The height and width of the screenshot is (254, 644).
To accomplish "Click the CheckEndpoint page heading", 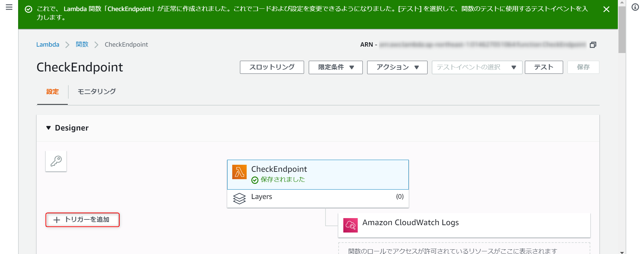I will [80, 67].
